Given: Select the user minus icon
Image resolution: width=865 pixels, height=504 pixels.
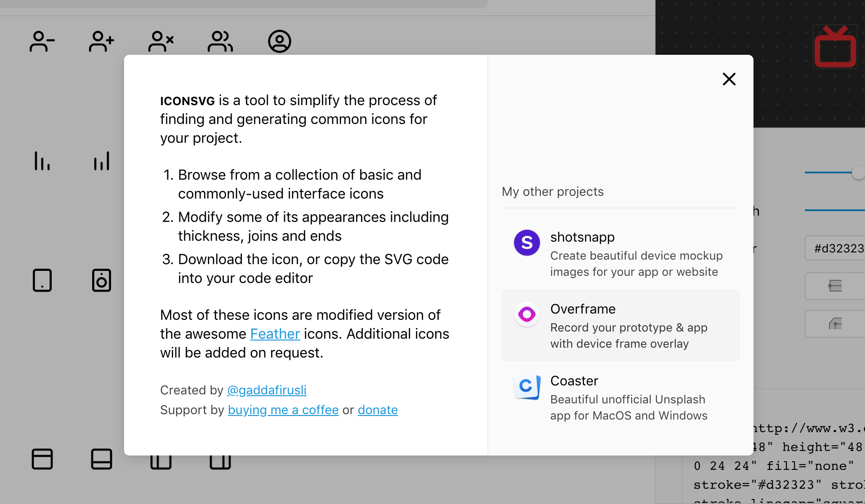Looking at the screenshot, I should pos(42,41).
